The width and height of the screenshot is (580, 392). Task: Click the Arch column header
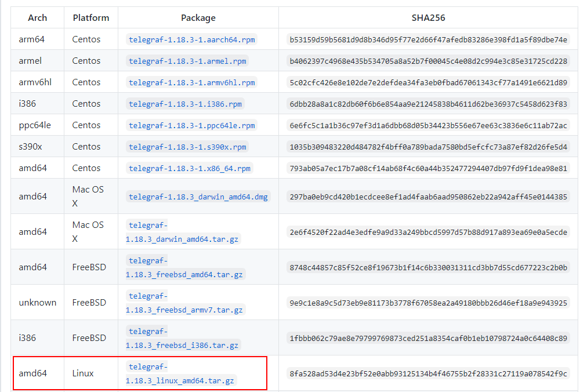coord(38,18)
